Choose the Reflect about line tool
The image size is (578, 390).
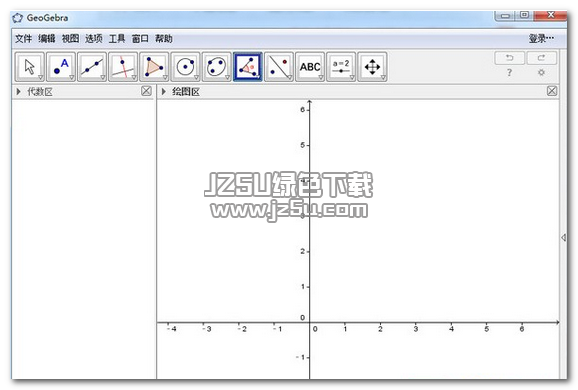point(279,67)
